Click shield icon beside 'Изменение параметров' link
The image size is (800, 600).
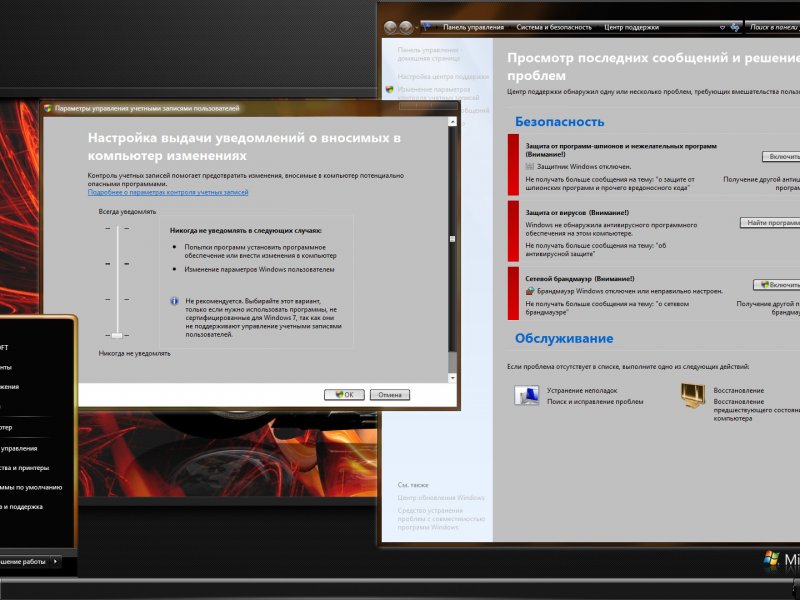[x=390, y=89]
